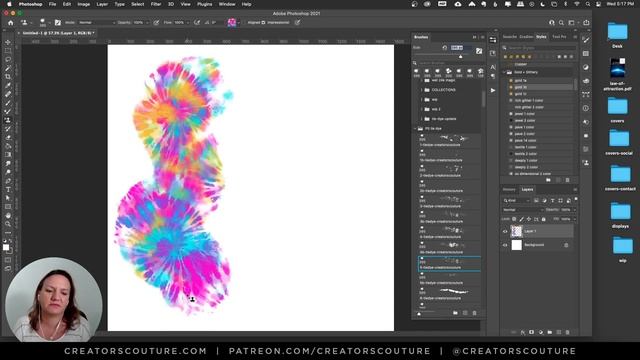Open the Flow dropdown in options bar
The image size is (640, 360).
click(188, 22)
